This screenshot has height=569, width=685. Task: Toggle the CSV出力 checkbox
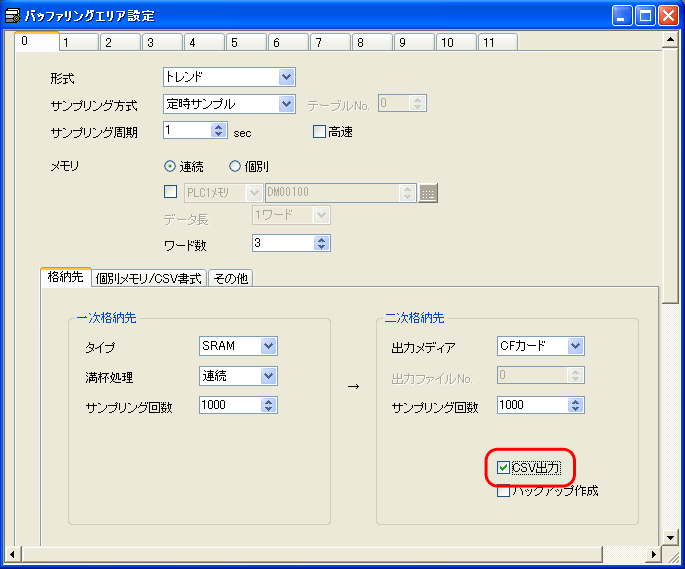pyautogui.click(x=504, y=467)
